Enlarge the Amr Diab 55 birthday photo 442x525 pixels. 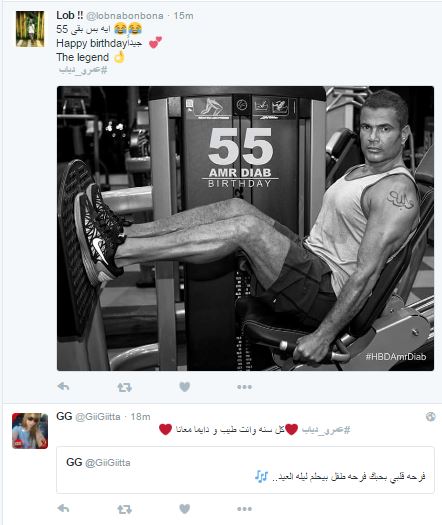[245, 228]
